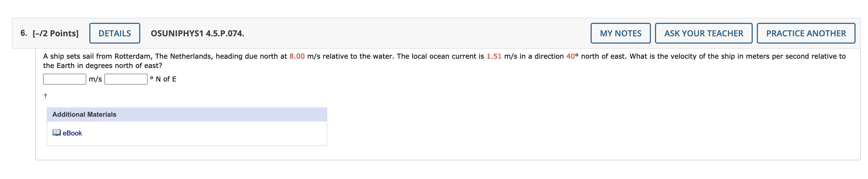Image resolution: width=868 pixels, height=179 pixels.
Task: Click the m/s unit label between fields
Action: click(x=95, y=79)
